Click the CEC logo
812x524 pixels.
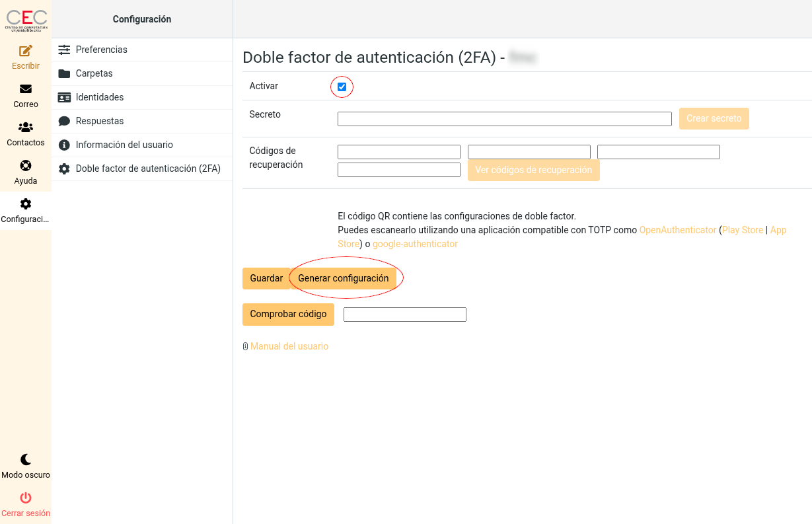[26, 19]
